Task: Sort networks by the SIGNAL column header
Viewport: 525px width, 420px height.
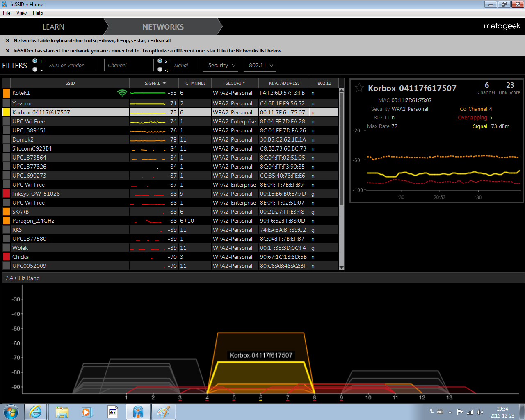Action: tap(155, 83)
